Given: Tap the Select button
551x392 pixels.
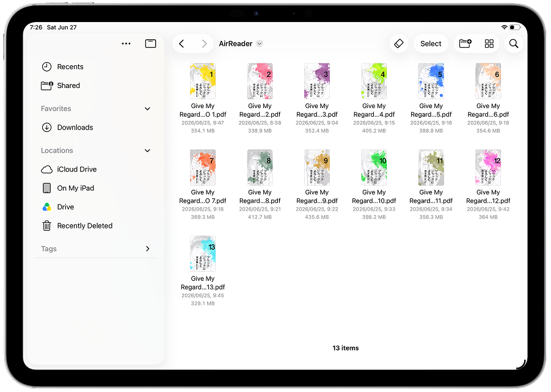Looking at the screenshot, I should 431,43.
